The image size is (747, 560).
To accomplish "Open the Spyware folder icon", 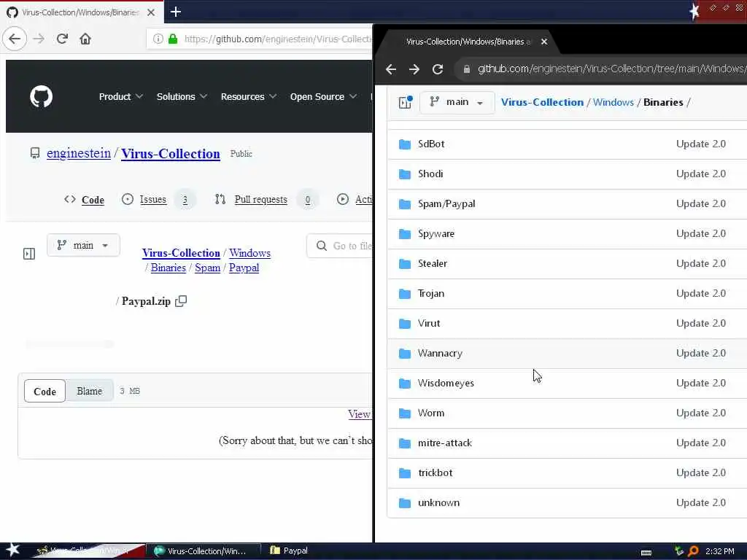I will pos(405,234).
